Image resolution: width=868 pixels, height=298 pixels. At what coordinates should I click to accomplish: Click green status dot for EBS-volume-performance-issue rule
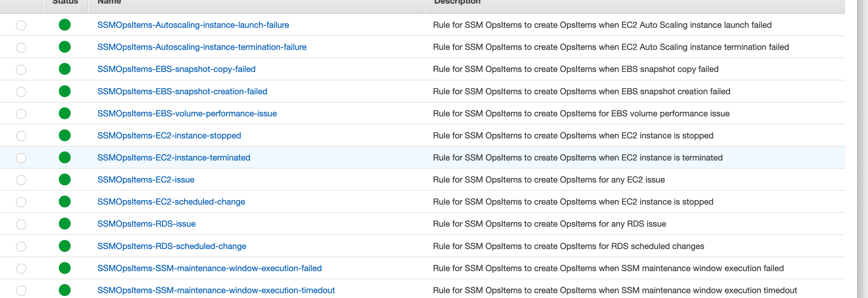65,113
